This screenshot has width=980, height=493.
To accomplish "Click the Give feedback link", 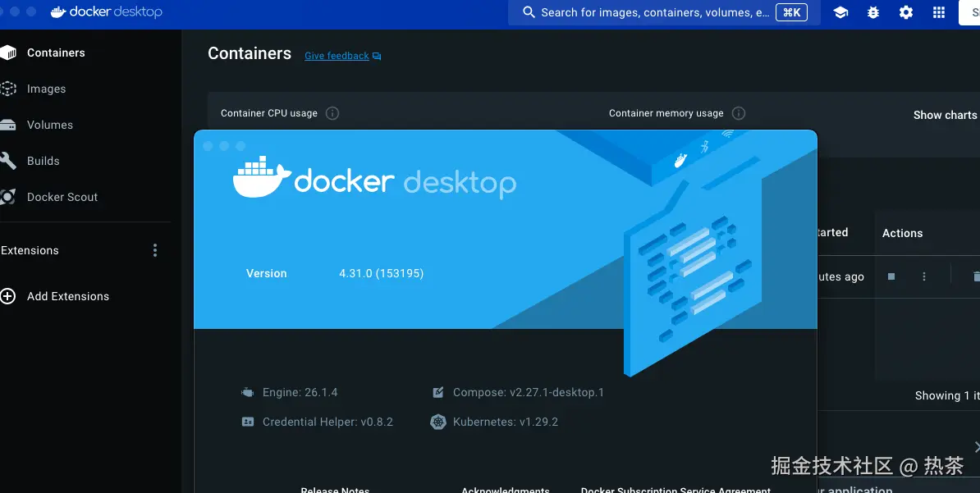I will (x=337, y=56).
